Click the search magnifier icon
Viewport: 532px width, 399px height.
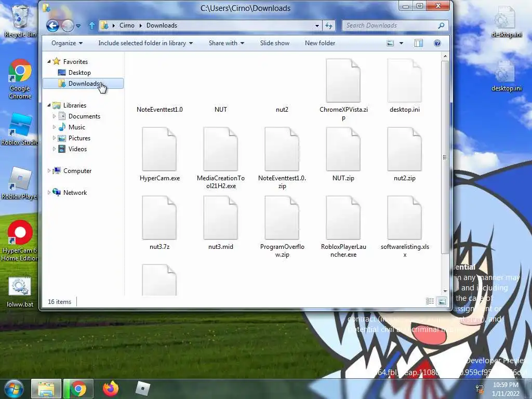(441, 25)
